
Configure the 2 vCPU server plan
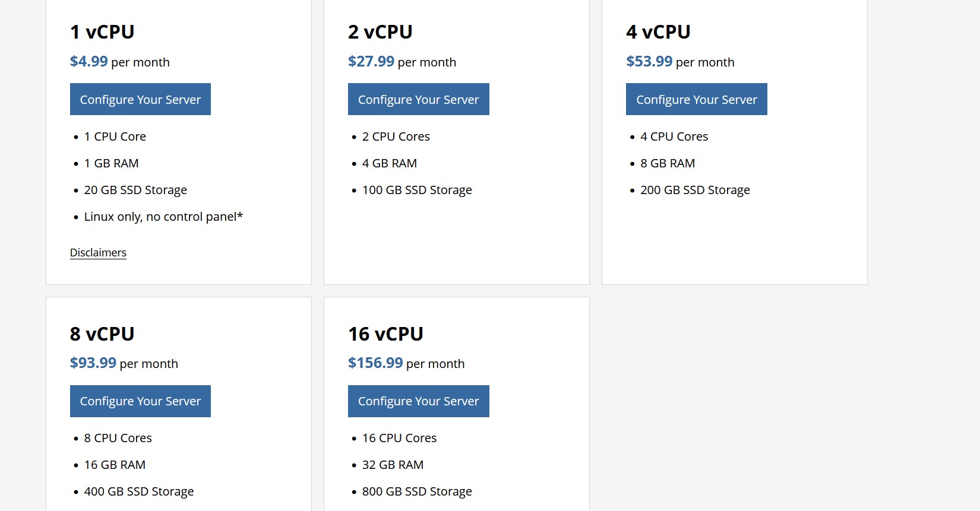pyautogui.click(x=418, y=99)
